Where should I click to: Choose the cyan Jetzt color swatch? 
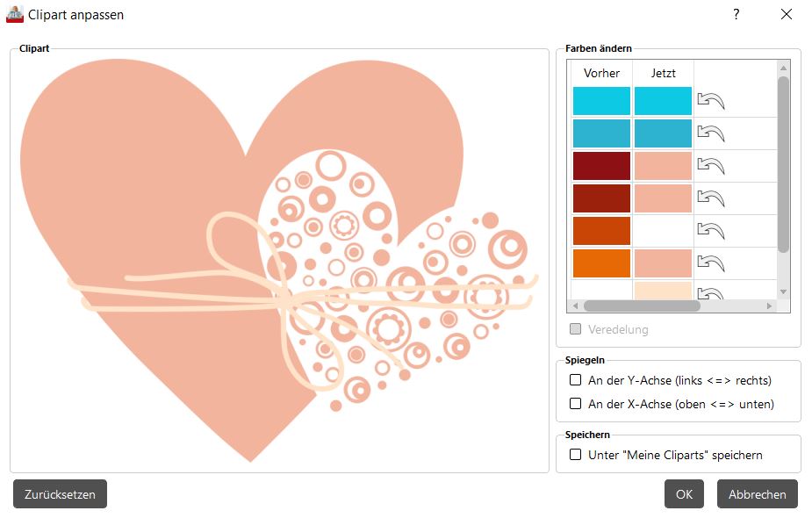tap(663, 101)
